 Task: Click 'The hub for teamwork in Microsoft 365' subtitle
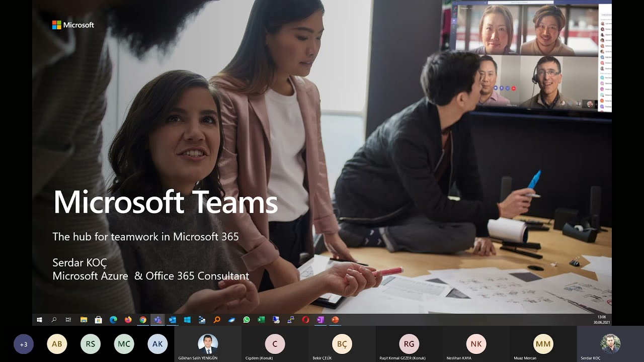145,236
